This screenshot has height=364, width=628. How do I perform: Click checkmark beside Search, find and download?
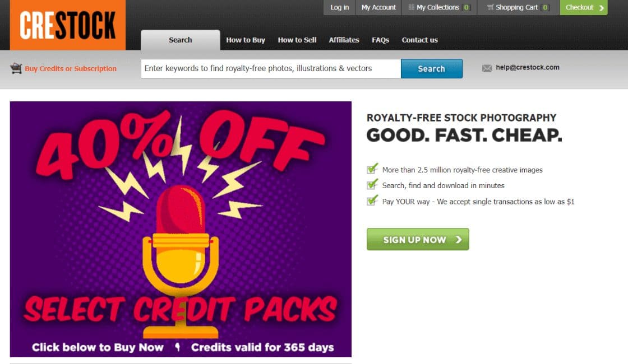pos(372,184)
